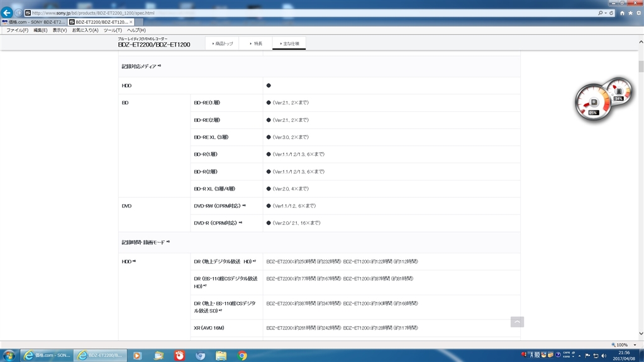Launch Windows Media Player from taskbar
Screen dimensions: 644x362
pyautogui.click(x=137, y=356)
